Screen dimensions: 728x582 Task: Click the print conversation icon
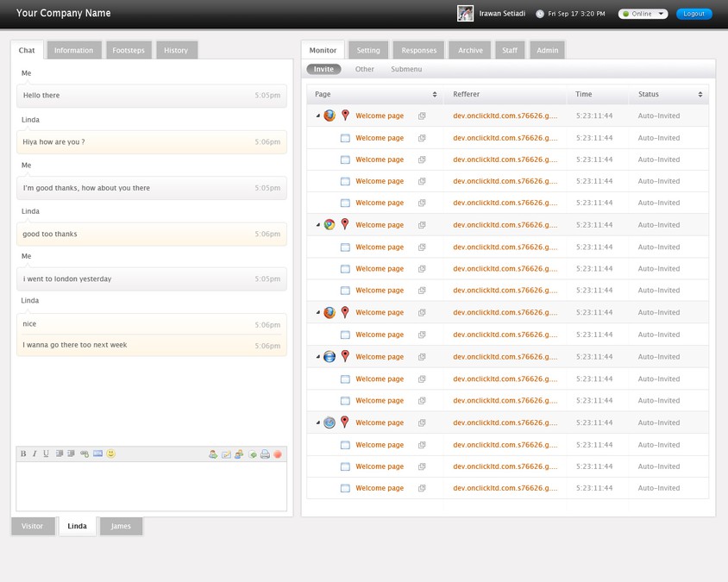pyautogui.click(x=266, y=454)
